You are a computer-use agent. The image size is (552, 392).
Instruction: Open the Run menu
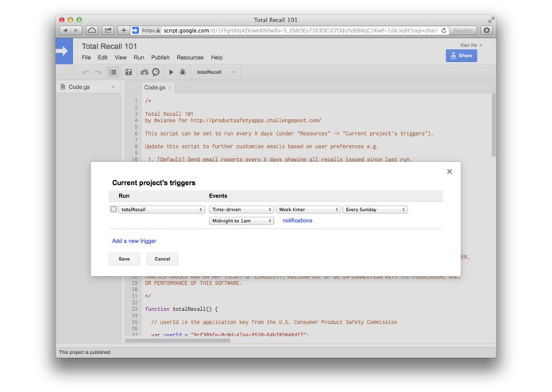pyautogui.click(x=139, y=57)
